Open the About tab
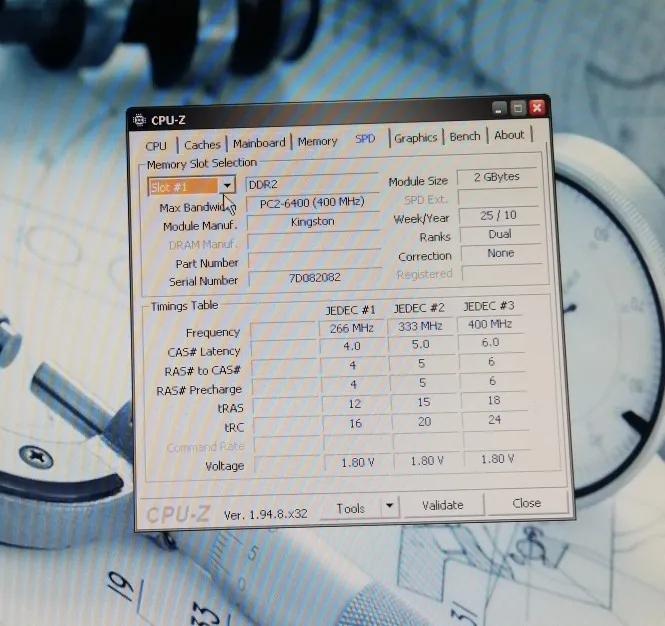The image size is (665, 626). coord(509,135)
